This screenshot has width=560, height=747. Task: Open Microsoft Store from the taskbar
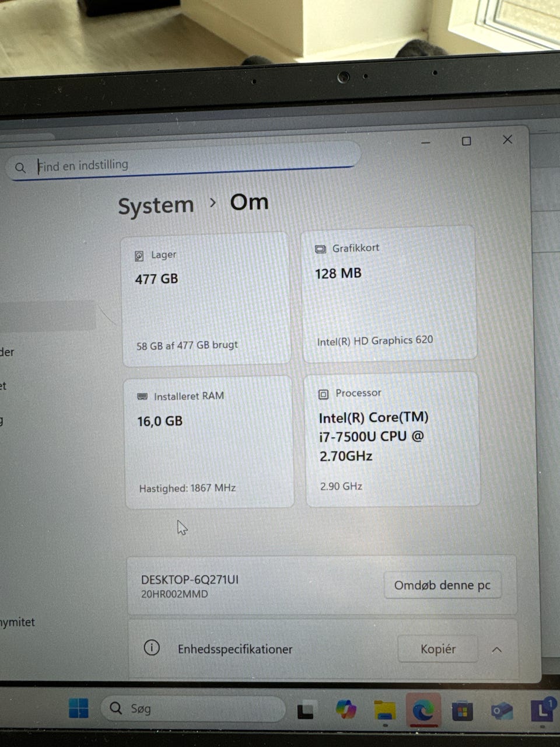pos(462,711)
